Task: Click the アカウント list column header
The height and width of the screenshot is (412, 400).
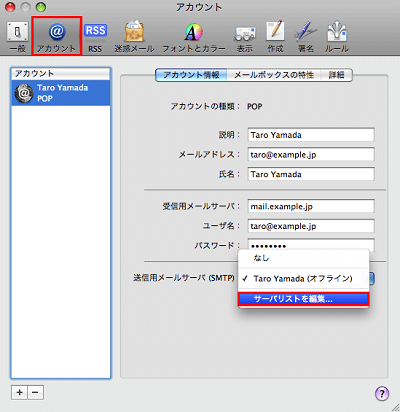Action: (61, 74)
